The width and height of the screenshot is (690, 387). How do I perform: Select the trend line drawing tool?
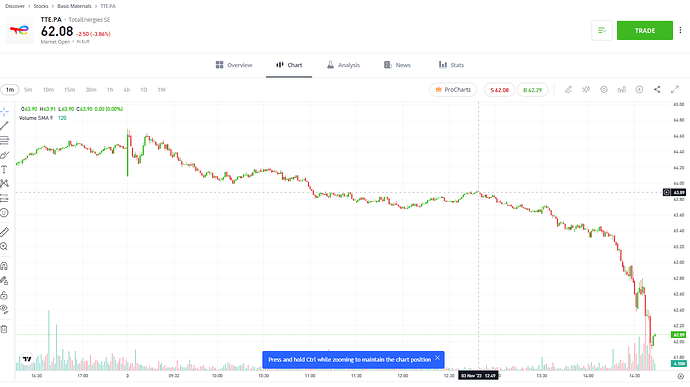[x=4, y=126]
